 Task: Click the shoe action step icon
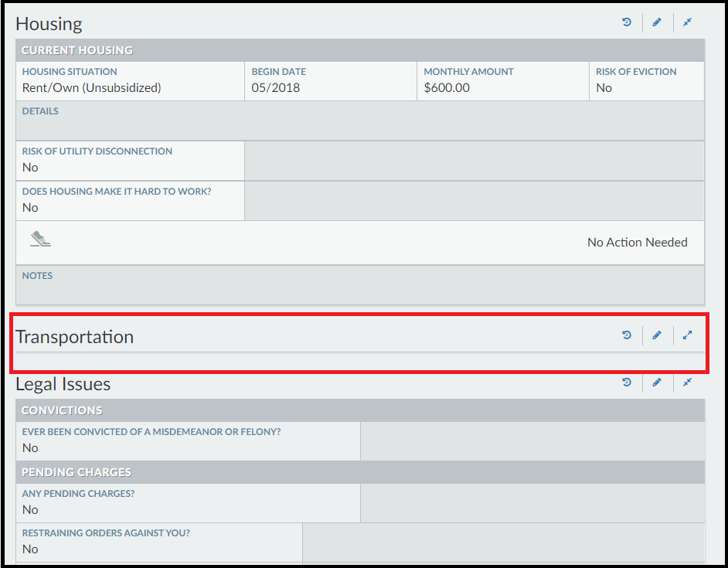(40, 239)
